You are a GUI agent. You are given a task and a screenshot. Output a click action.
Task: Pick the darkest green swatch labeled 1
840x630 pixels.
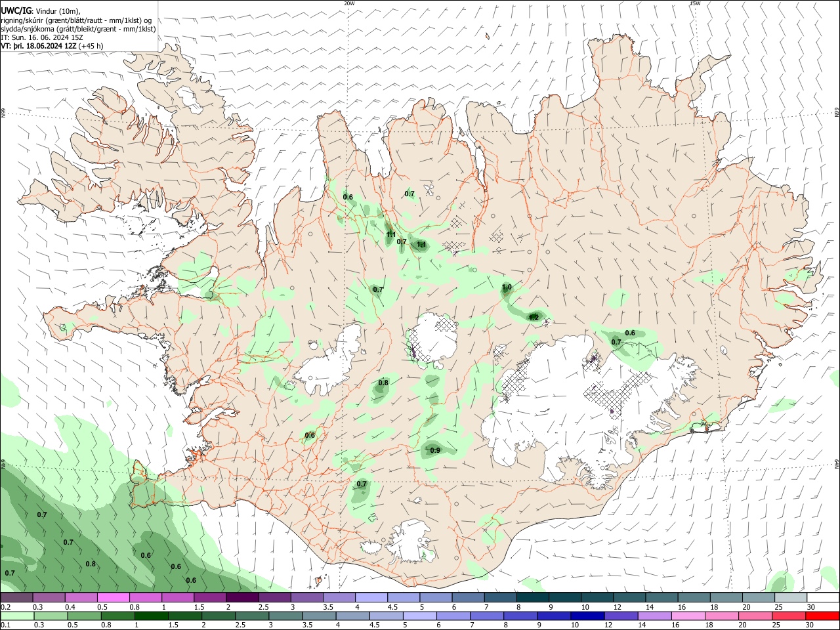pos(152,616)
